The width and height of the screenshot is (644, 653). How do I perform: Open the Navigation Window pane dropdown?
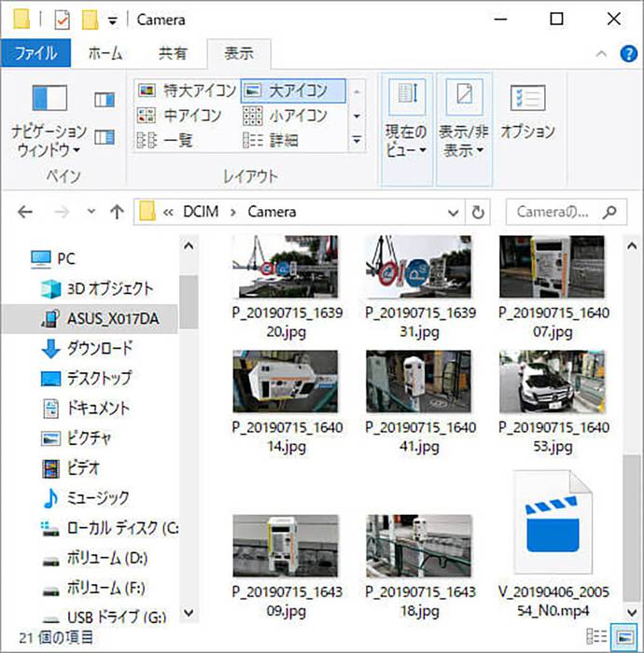pyautogui.click(x=49, y=121)
